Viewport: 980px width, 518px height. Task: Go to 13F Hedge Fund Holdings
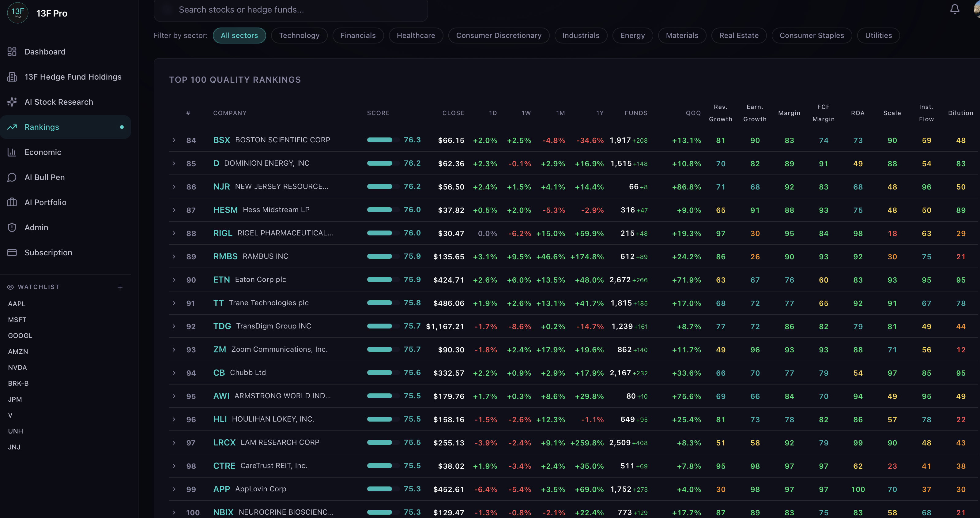66,77
